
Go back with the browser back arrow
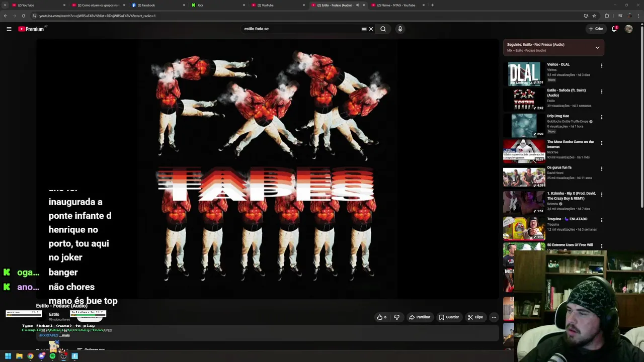point(6,16)
